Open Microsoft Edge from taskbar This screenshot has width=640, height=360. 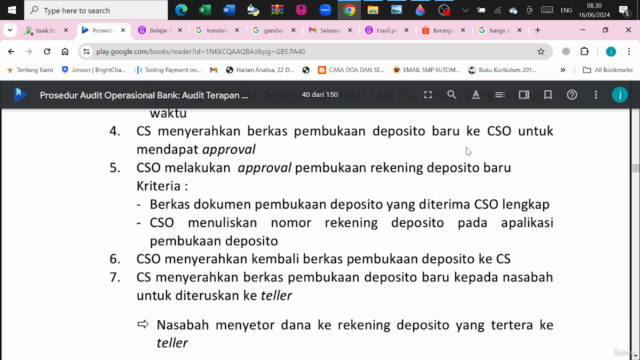coord(181,10)
